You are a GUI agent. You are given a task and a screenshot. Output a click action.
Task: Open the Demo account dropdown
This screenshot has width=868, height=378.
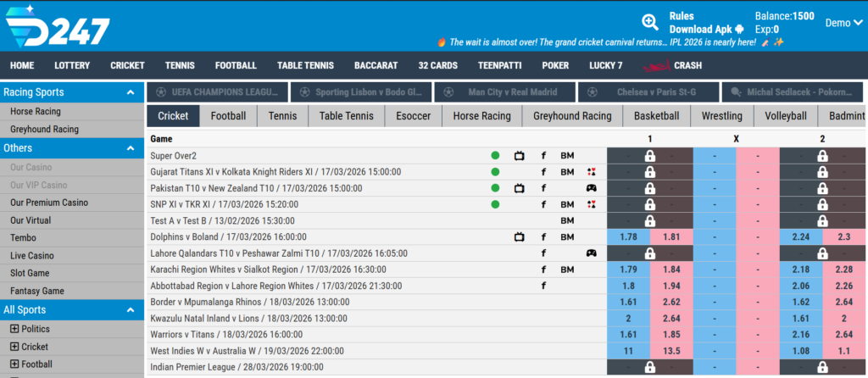(x=843, y=23)
